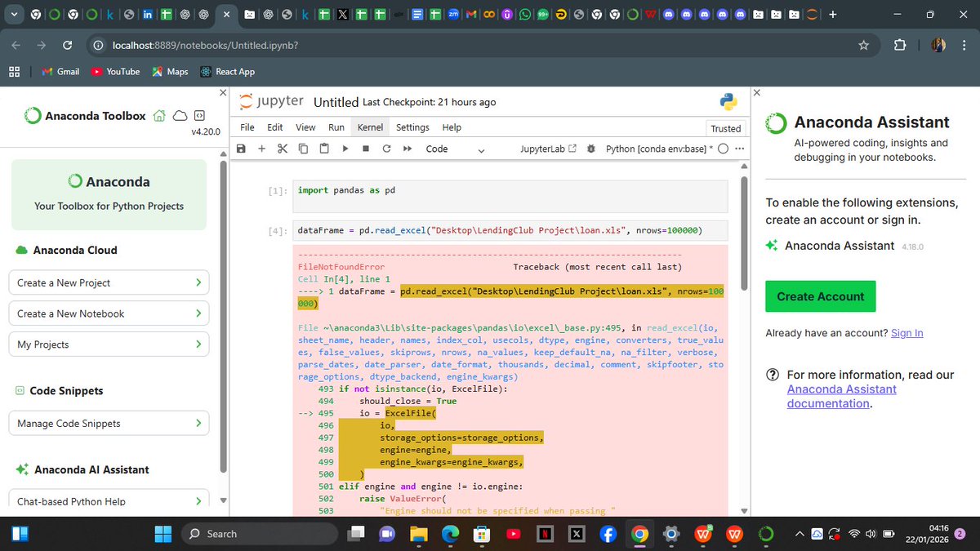Open Anaconda Assistant documentation link
This screenshot has width=980, height=551.
pos(842,396)
